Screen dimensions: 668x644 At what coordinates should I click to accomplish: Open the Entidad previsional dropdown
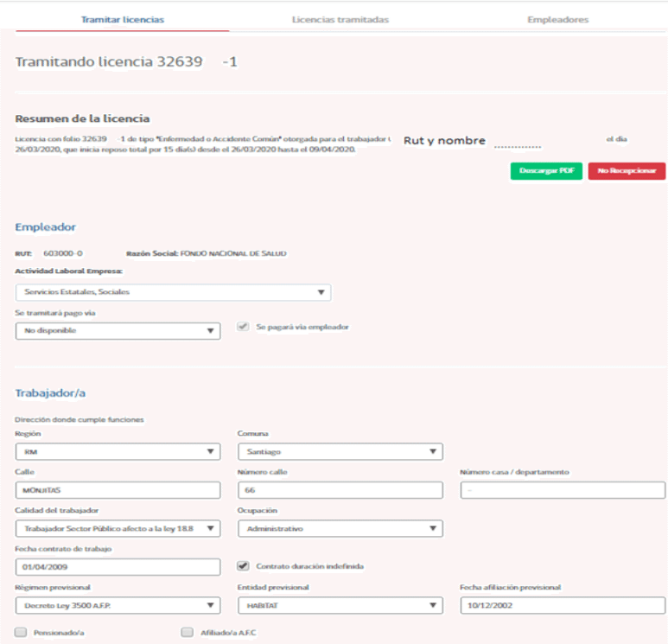pyautogui.click(x=340, y=605)
